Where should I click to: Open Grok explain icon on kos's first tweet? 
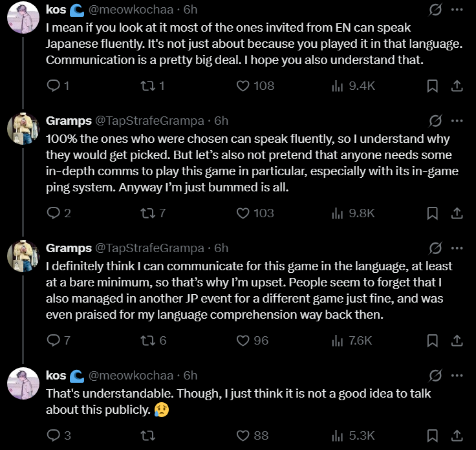coord(435,10)
